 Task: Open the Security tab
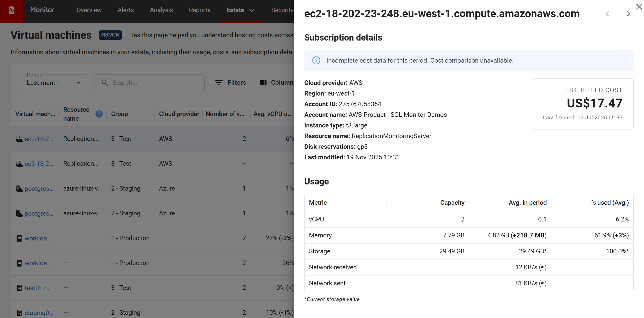click(x=282, y=10)
